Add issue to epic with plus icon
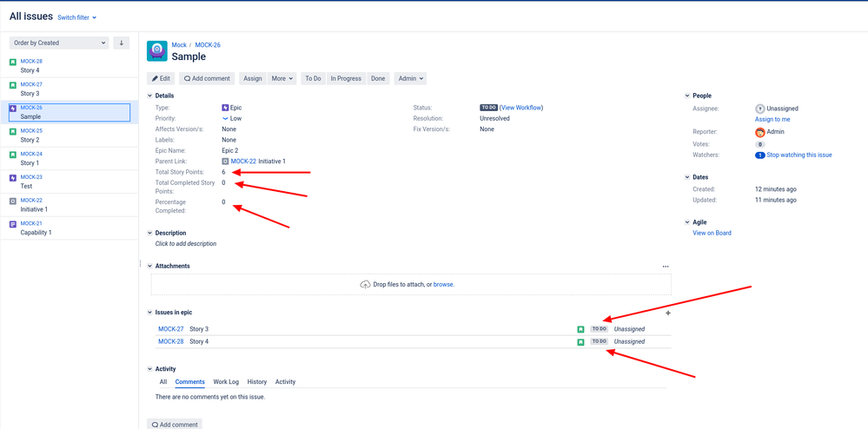The image size is (868, 429). 667,313
